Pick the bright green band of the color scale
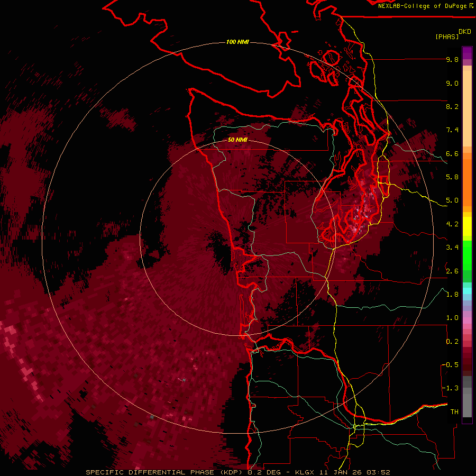The image size is (476, 476). pyautogui.click(x=467, y=255)
